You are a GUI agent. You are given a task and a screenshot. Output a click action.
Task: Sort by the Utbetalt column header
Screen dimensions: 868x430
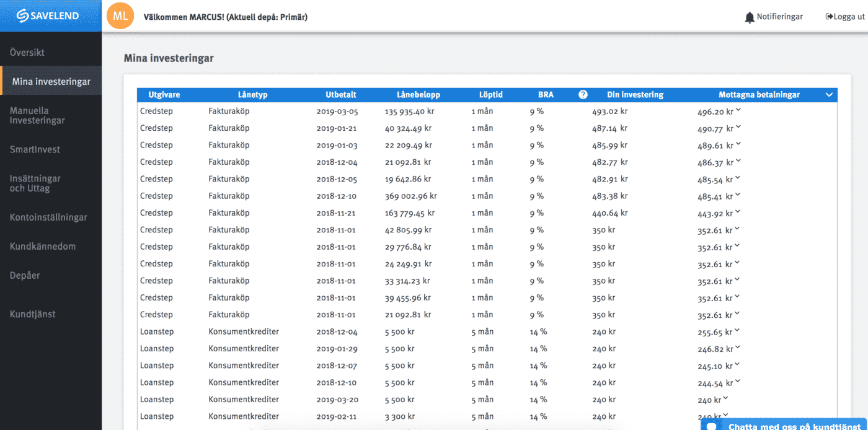[341, 95]
